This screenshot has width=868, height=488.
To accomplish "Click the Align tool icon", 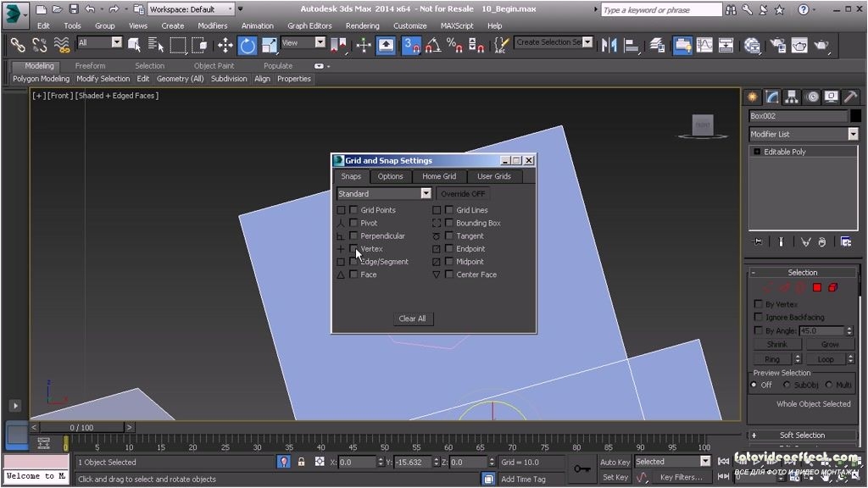I will [x=631, y=45].
